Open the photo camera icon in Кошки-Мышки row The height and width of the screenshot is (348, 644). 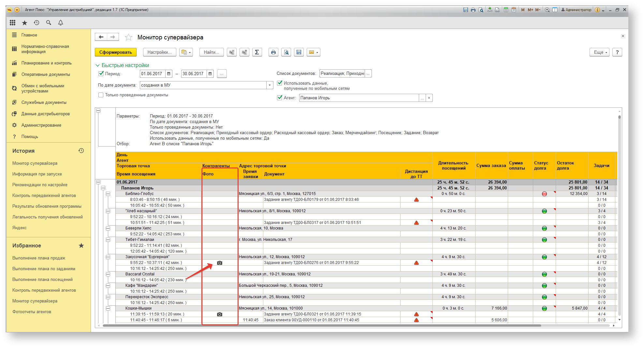[220, 314]
